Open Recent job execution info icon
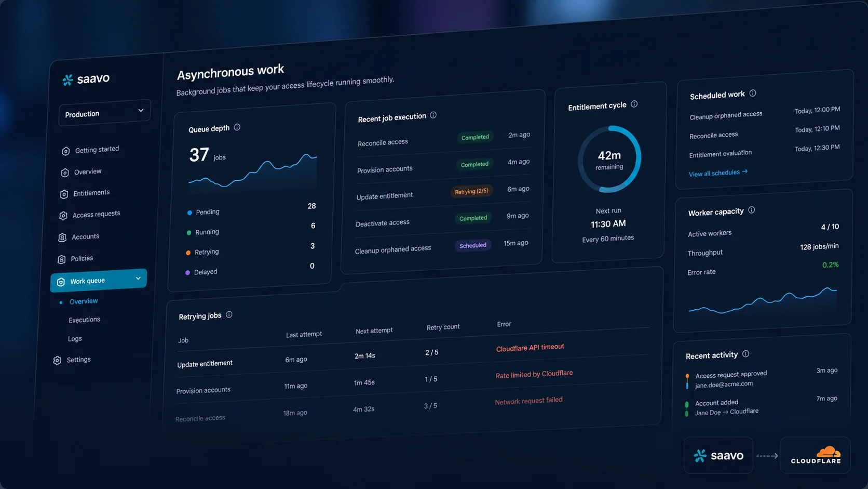868x489 pixels. pyautogui.click(x=433, y=115)
